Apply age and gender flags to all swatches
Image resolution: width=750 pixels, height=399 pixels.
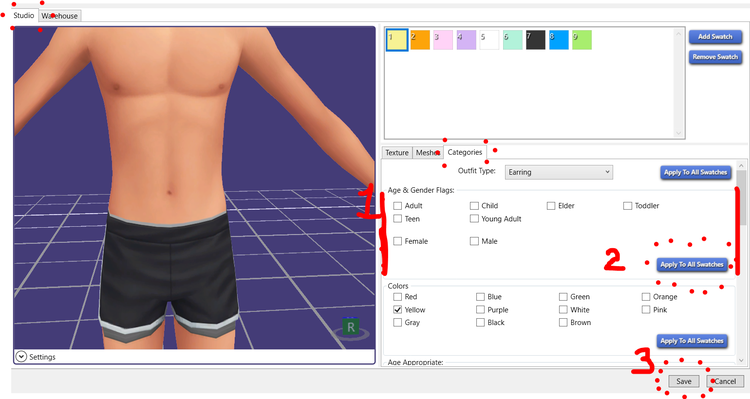point(692,265)
